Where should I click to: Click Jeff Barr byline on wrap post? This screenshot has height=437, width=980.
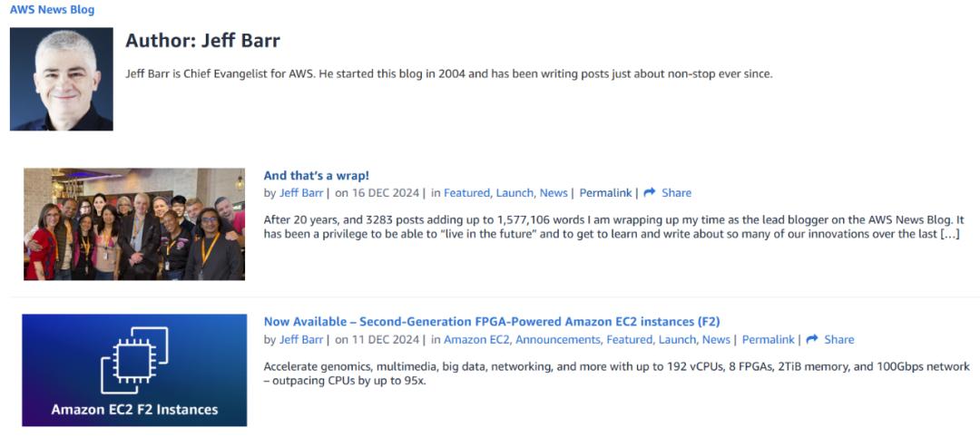pyautogui.click(x=300, y=193)
